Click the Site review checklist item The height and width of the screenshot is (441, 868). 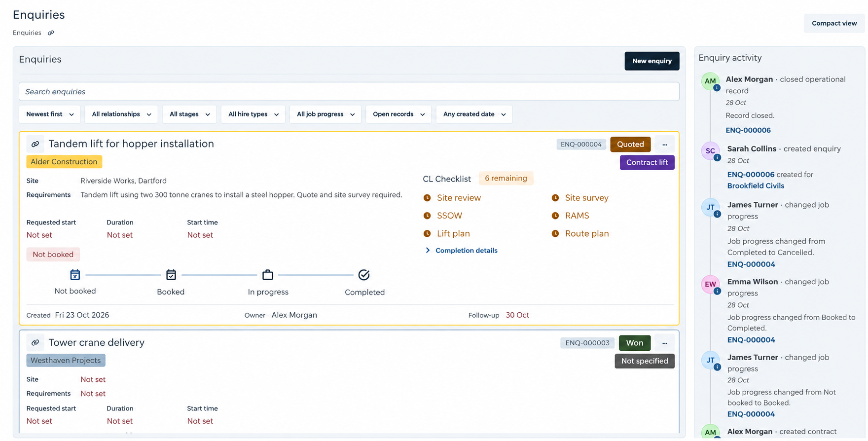[x=459, y=198]
